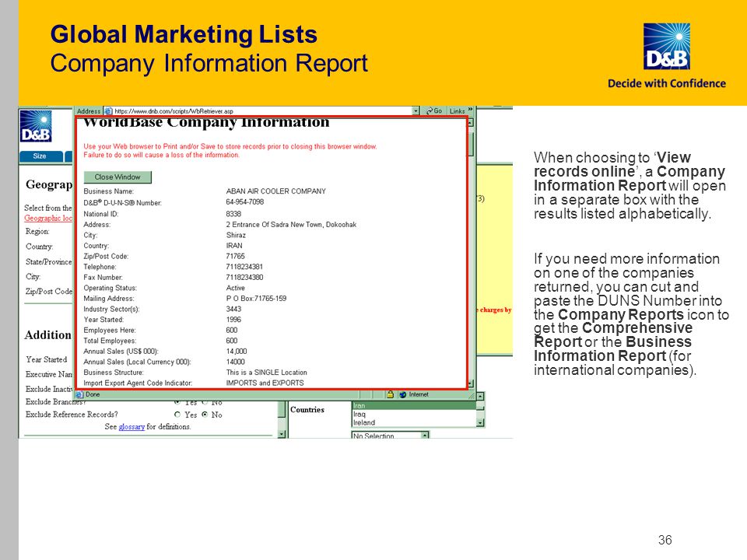747x560 pixels.
Task: Select Ireland in the Countries list
Action: pyautogui.click(x=413, y=422)
